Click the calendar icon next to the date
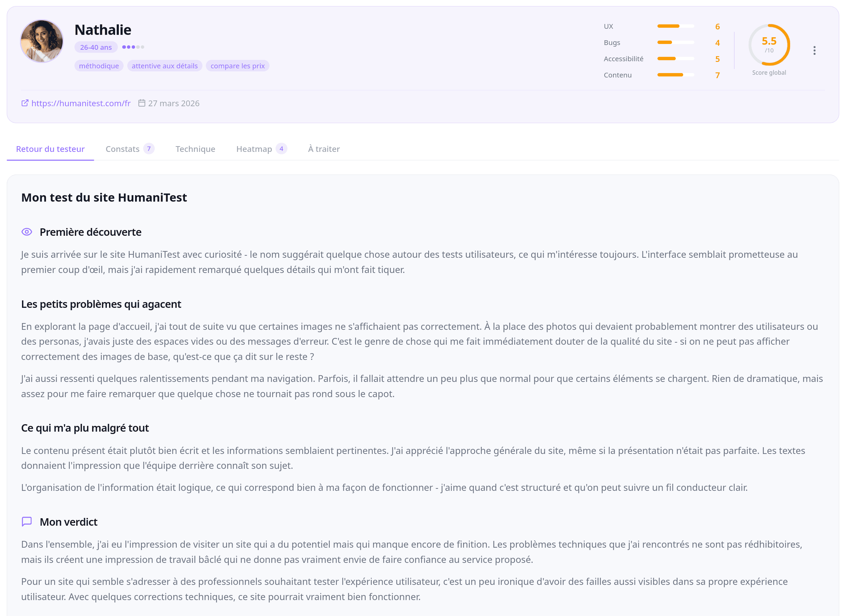This screenshot has height=616, width=846. click(x=142, y=103)
